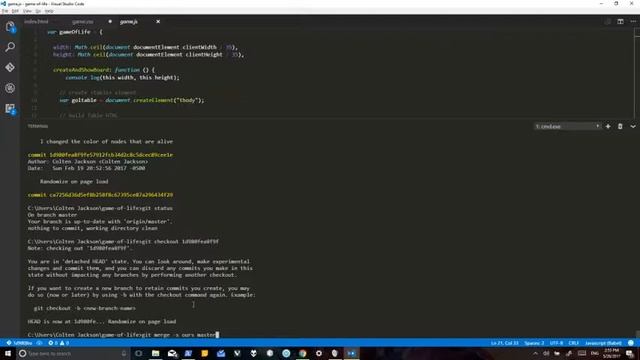
Task: Click the Ln 21, Col 33 cursor position
Action: tap(504, 343)
